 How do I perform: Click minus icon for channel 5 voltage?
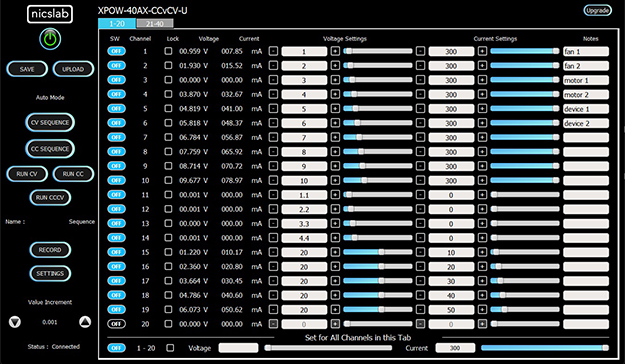(x=273, y=109)
